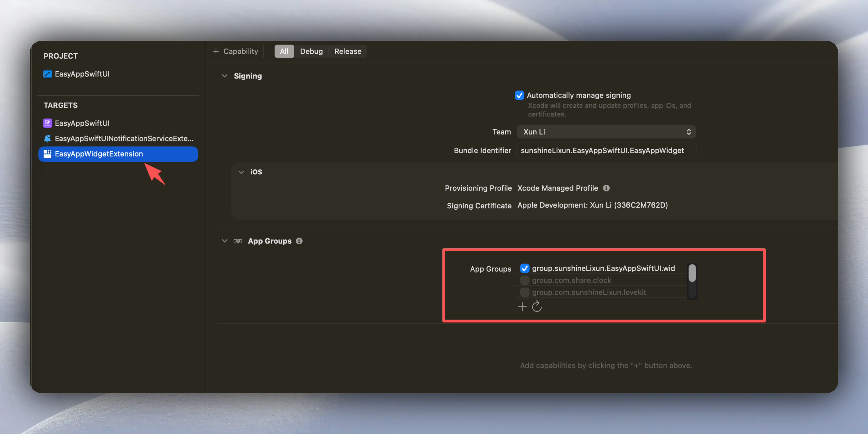
Task: Open the App Groups info icon
Action: (299, 241)
